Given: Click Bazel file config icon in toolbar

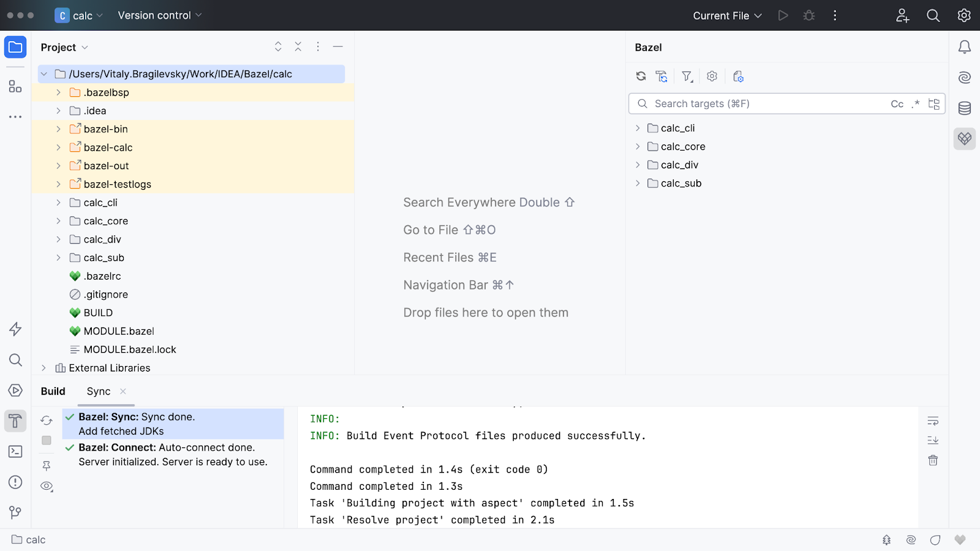Looking at the screenshot, I should [738, 77].
